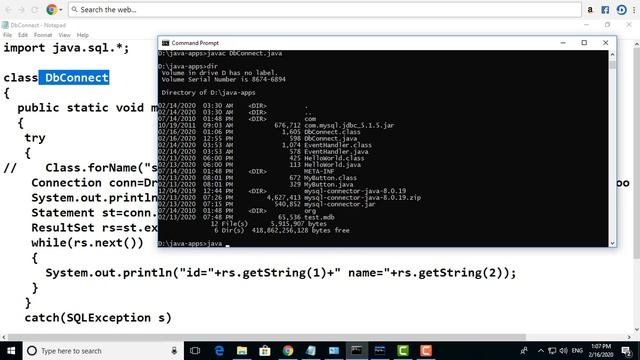Click 'EventHandler.class' in directory listing
Screen dimensions: 640x360
coord(338,145)
